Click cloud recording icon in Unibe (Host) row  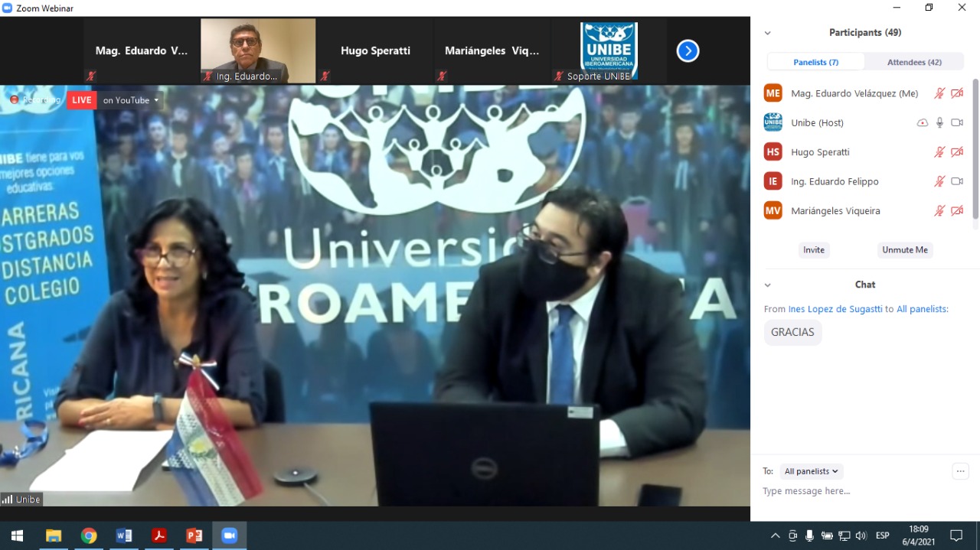point(923,122)
